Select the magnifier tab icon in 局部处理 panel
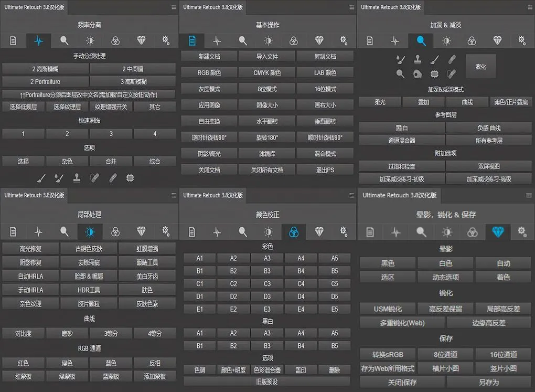Screen dimensions: 535x392 [64, 231]
